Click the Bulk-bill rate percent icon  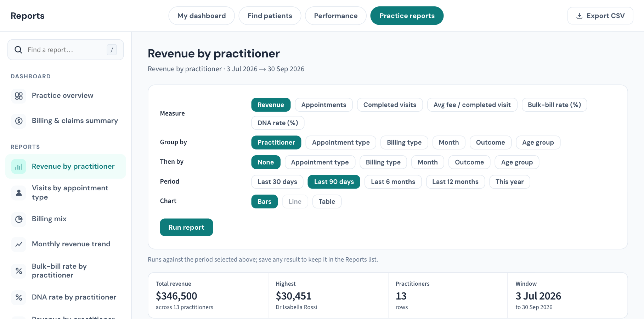point(19,271)
